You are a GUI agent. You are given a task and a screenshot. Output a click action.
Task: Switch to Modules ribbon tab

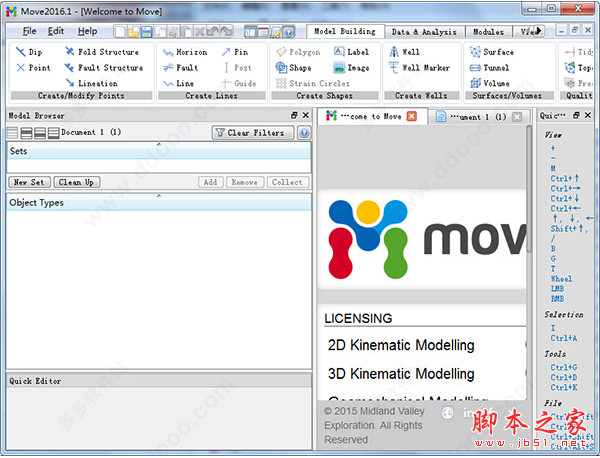tap(488, 32)
